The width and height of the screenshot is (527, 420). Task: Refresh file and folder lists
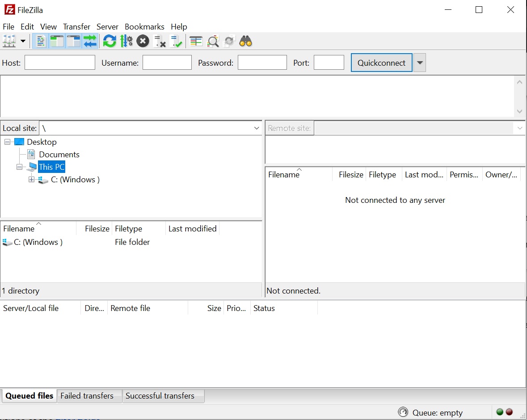pos(110,41)
